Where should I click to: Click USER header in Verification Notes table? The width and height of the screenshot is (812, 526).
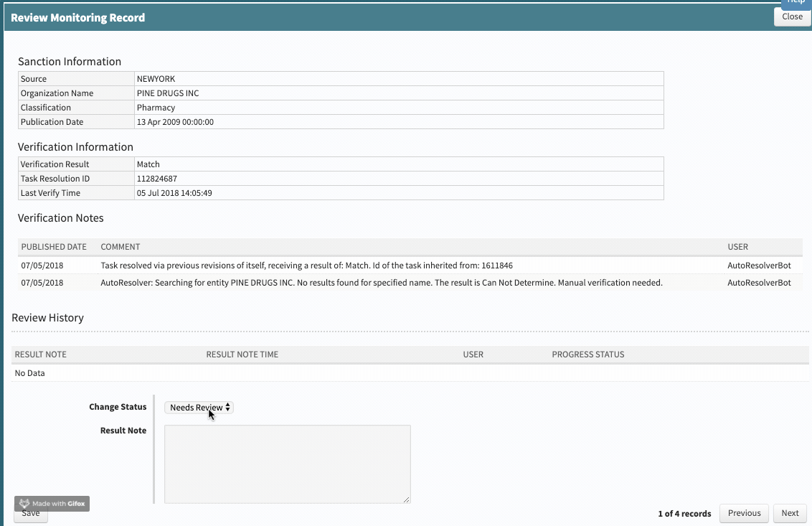point(737,247)
